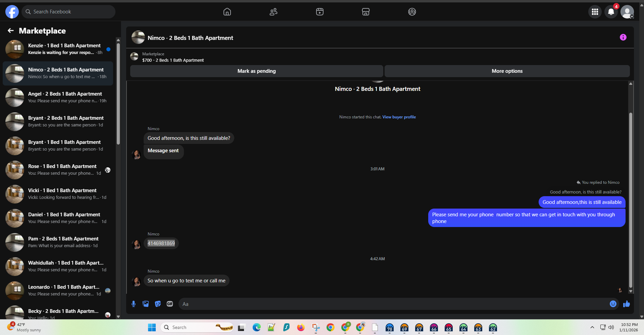Viewport: 644px width, 335px height.
Task: Open conversation info icon for Nimco chat
Action: click(x=623, y=37)
